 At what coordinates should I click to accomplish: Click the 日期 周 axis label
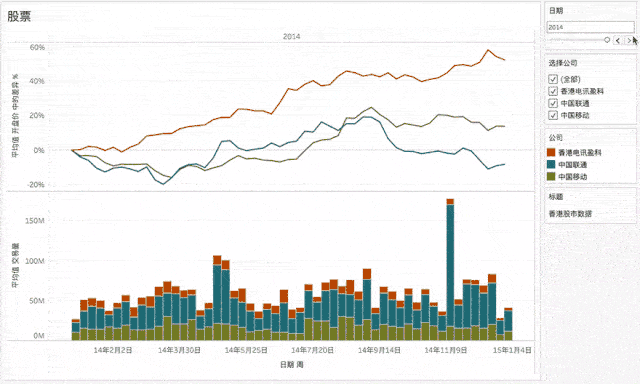[x=291, y=364]
